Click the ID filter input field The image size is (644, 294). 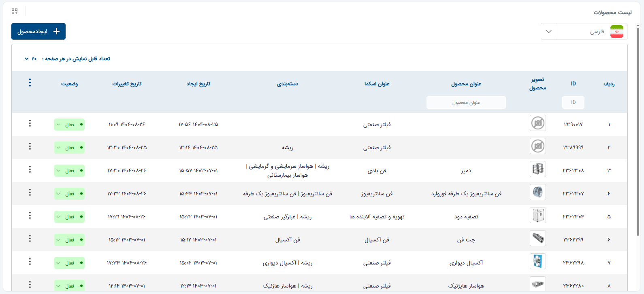(x=573, y=102)
